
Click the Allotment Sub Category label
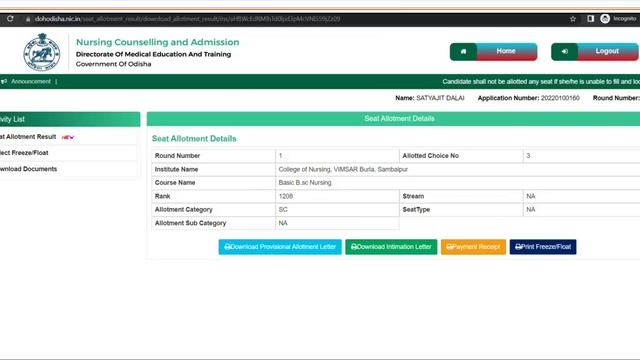tap(190, 223)
